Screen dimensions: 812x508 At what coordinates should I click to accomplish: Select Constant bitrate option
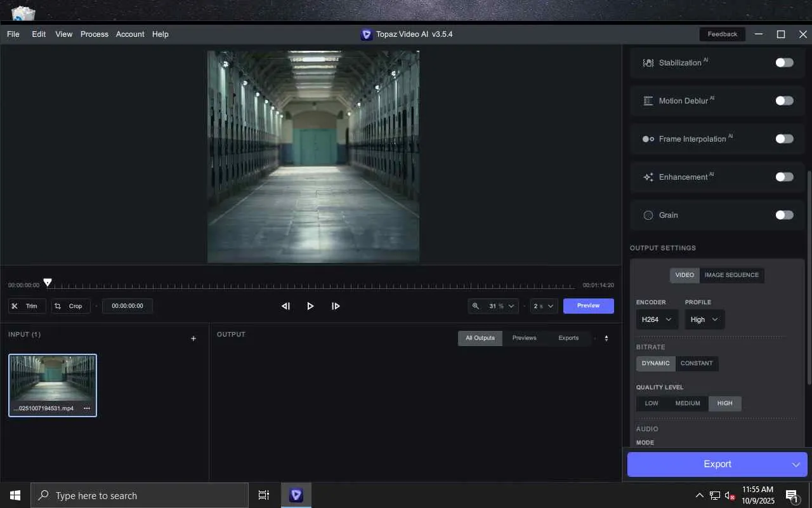697,364
